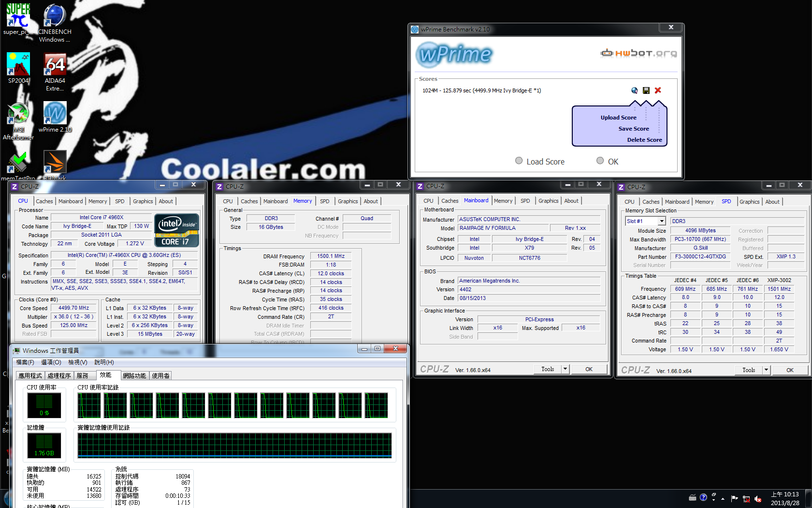This screenshot has width=812, height=508.
Task: Launch the CINEBENCH Windows desktop icon
Action: [55, 23]
